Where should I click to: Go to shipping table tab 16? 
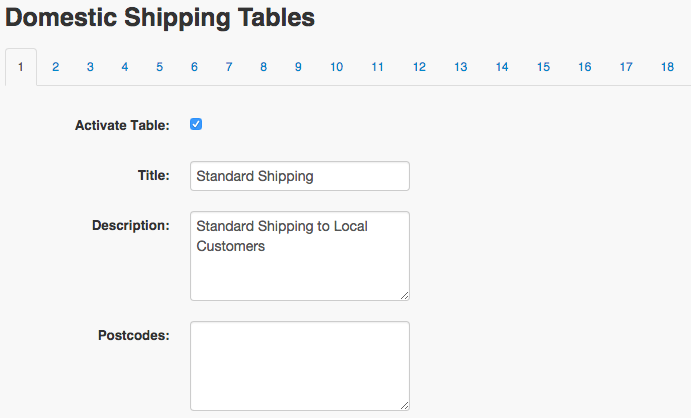point(585,67)
